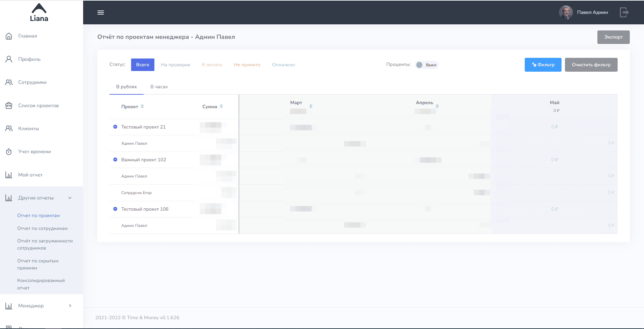644x329 pixels.
Task: Click the Учет времени stopwatch icon
Action: [x=9, y=152]
